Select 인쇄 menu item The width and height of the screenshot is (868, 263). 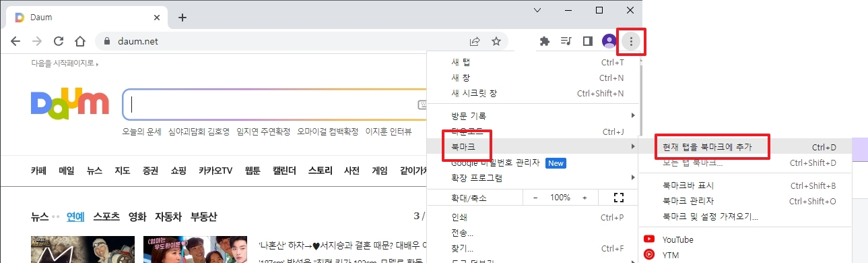coord(533,217)
